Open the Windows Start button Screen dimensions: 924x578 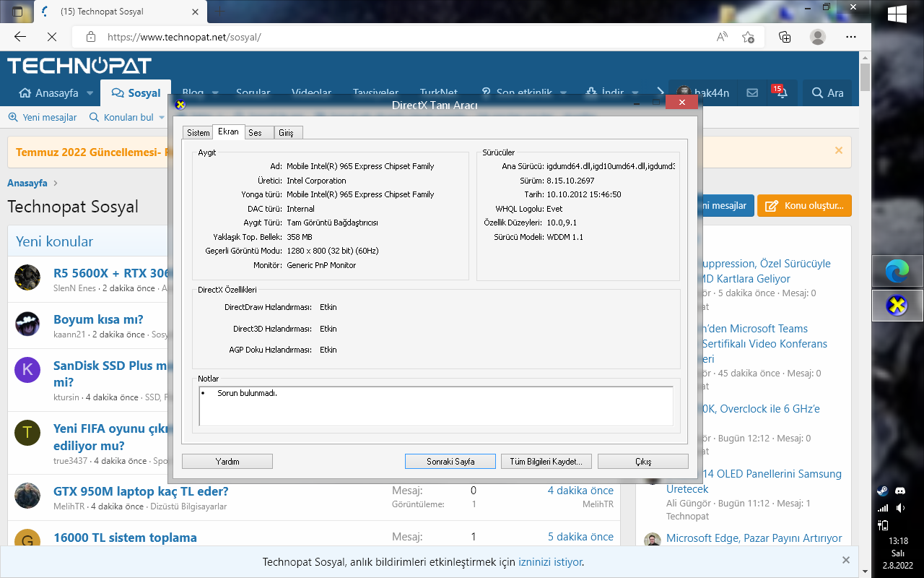[897, 13]
